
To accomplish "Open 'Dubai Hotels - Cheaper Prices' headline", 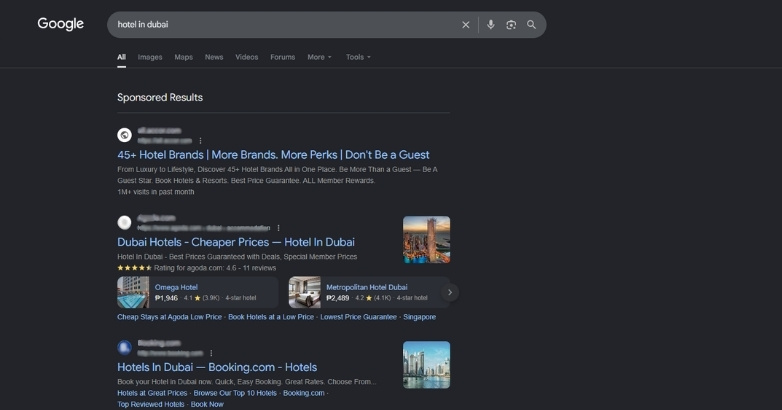I will (x=236, y=242).
